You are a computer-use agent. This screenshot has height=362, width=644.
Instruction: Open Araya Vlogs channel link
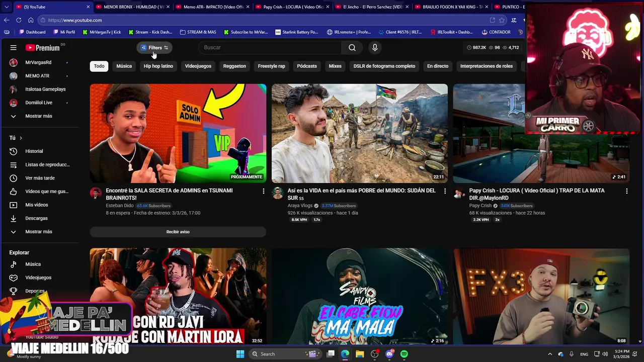pos(300,206)
